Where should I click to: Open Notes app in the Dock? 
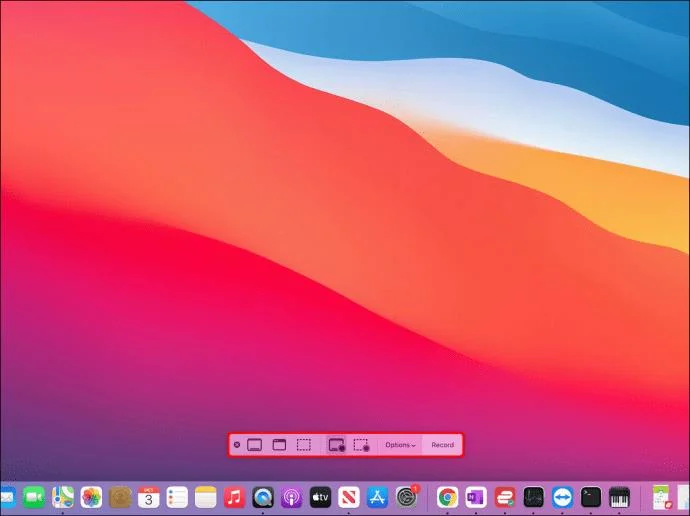point(206,497)
